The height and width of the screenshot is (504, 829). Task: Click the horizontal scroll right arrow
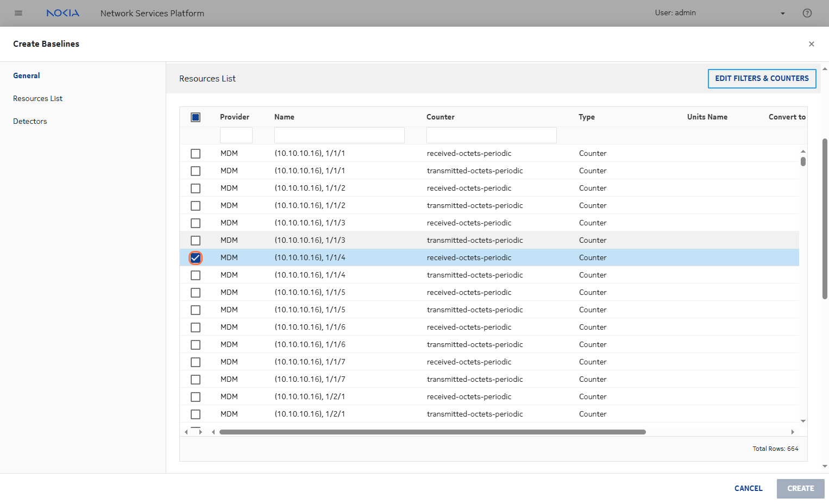793,432
